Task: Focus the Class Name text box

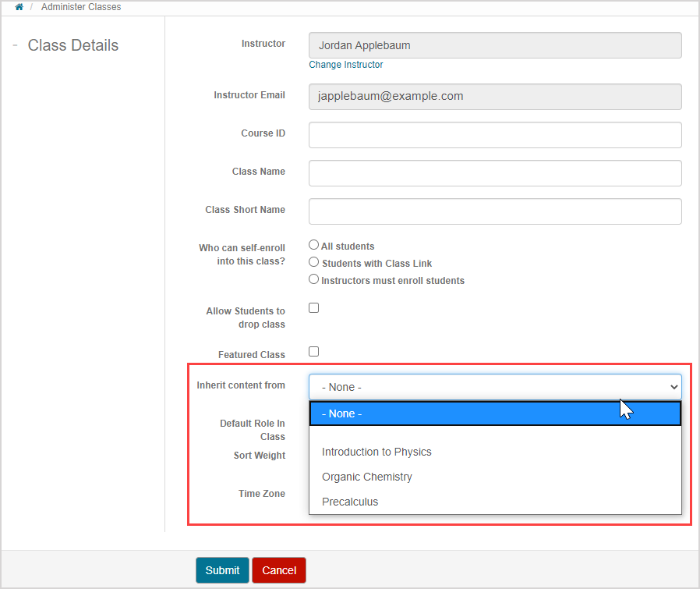Action: [x=495, y=173]
